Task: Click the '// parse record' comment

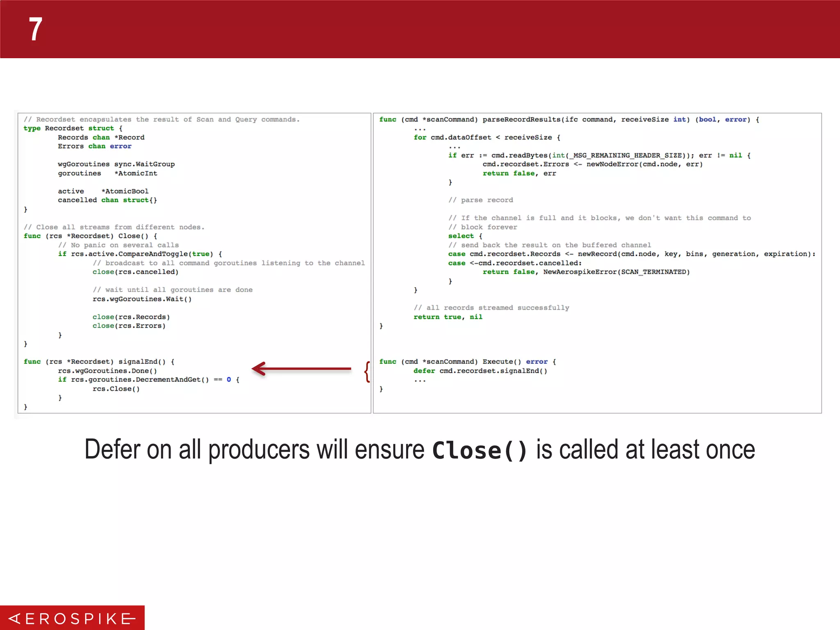Action: click(481, 200)
